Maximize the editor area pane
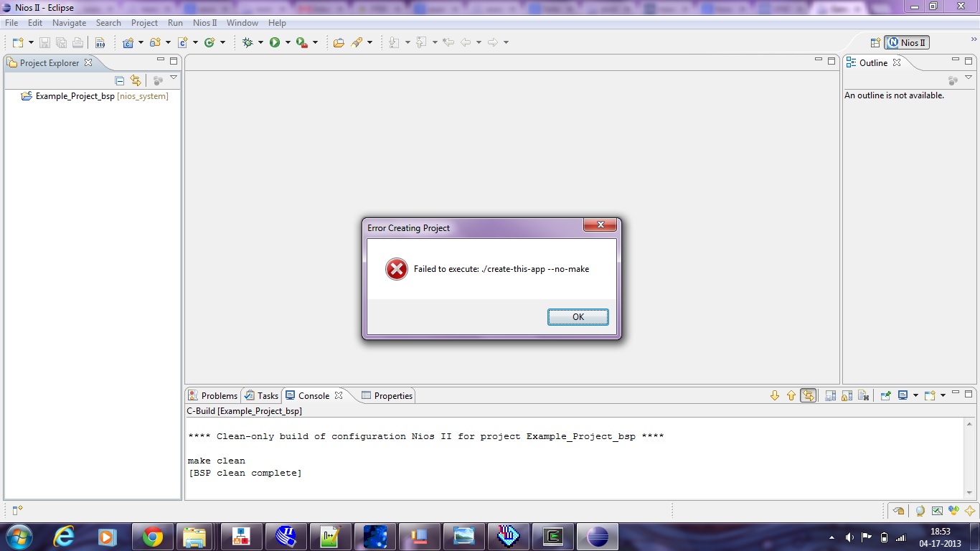 coord(831,62)
